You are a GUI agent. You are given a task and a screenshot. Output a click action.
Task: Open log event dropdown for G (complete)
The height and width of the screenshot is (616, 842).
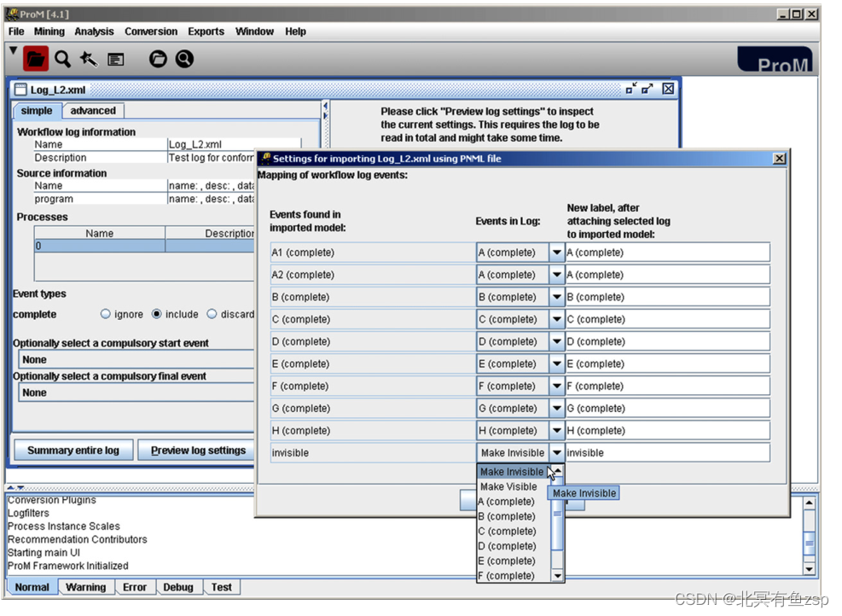click(x=556, y=409)
